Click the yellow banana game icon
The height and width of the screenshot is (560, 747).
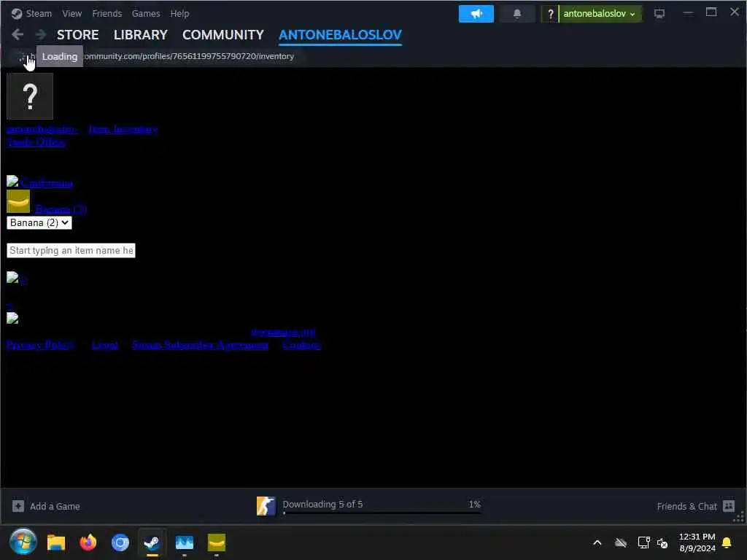[18, 201]
